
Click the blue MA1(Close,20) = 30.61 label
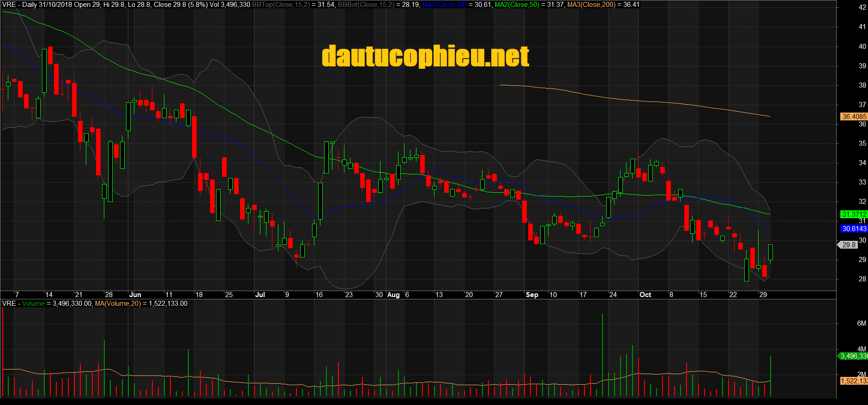(457, 5)
